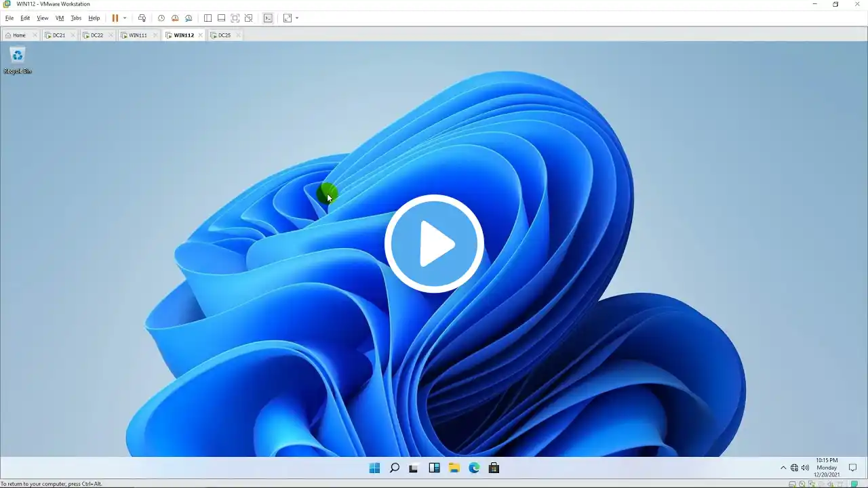The width and height of the screenshot is (868, 488).
Task: Open the Tabs menu
Action: [76, 18]
